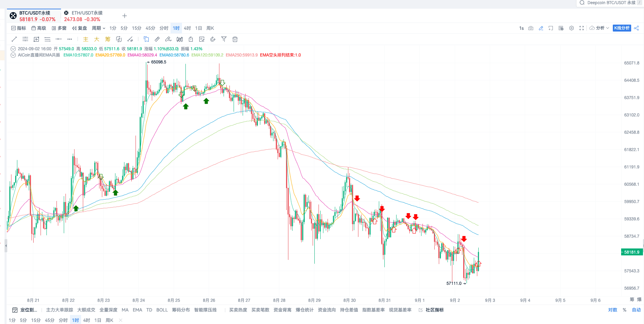Open the 社区指标 community indicators link
The width and height of the screenshot is (644, 324).
point(431,310)
